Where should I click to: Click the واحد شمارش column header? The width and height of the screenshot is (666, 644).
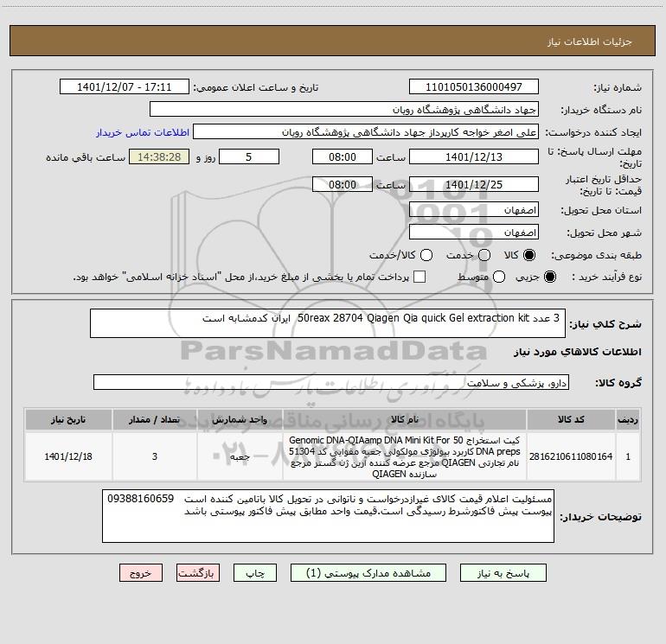click(x=240, y=420)
